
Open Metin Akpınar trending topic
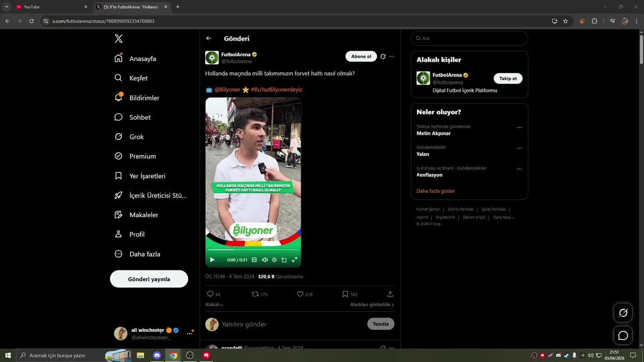(434, 134)
